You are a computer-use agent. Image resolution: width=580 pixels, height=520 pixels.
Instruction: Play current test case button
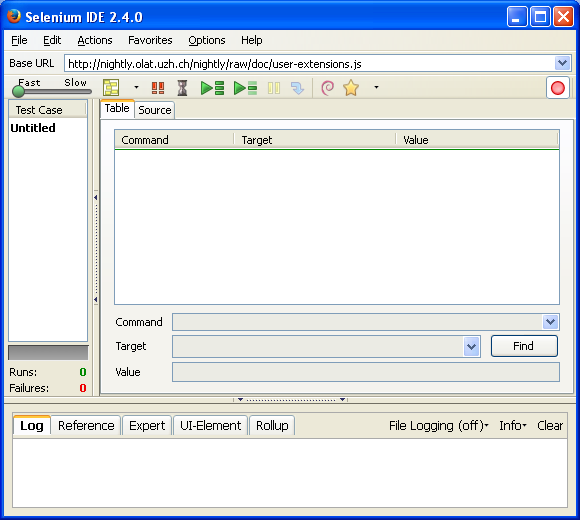(245, 88)
